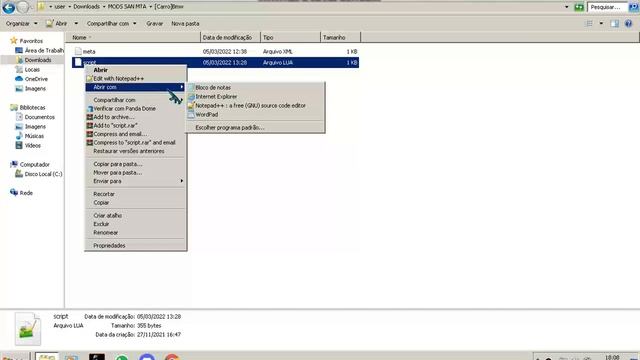Click the help question mark icon
Screen dimensions: 640x360
tap(628, 24)
